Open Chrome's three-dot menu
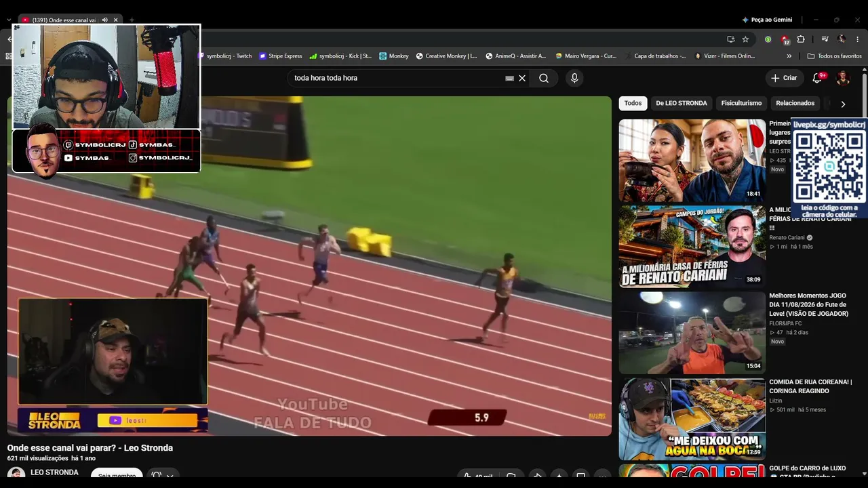Image resolution: width=868 pixels, height=488 pixels. (858, 39)
